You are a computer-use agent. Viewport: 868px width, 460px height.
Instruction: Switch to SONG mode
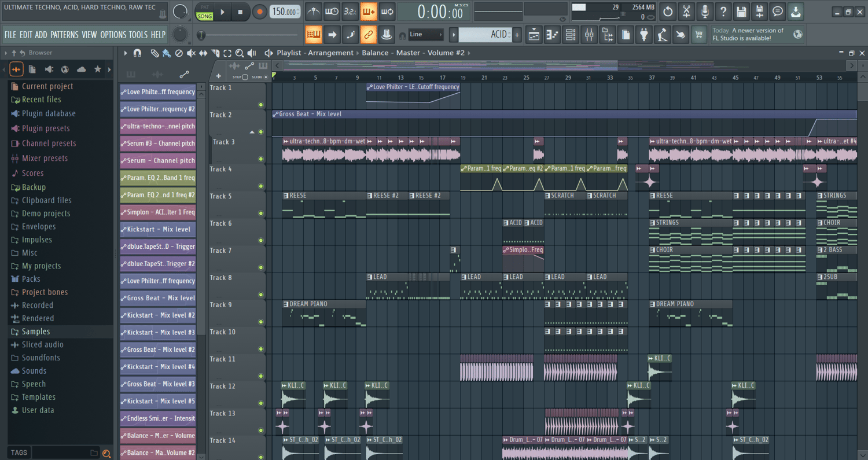coord(205,16)
